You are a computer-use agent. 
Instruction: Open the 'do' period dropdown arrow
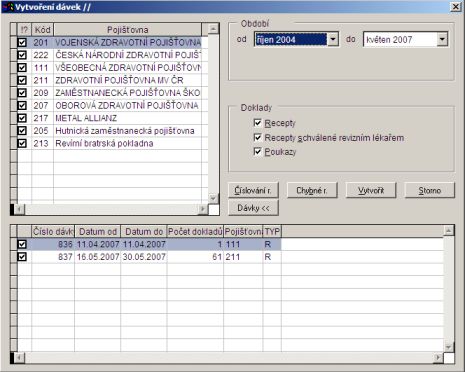coord(442,39)
